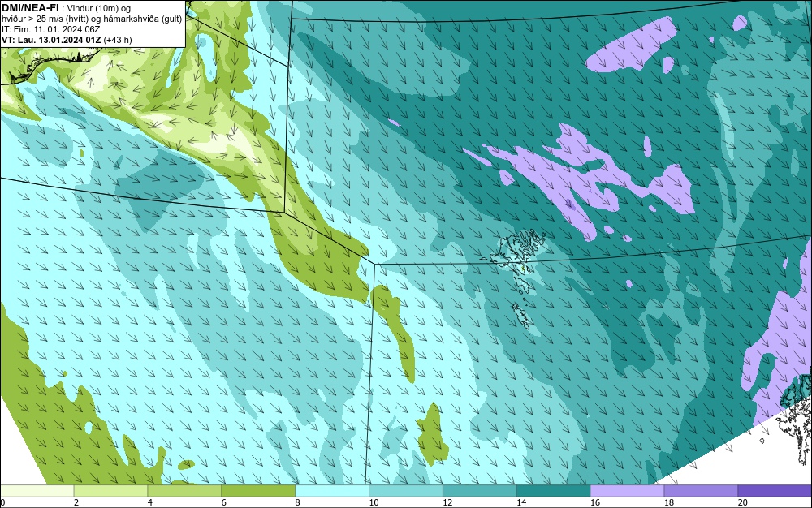Screen dimensions: 812x508
Task: Click the legend tick label '8'
Action: (298, 502)
